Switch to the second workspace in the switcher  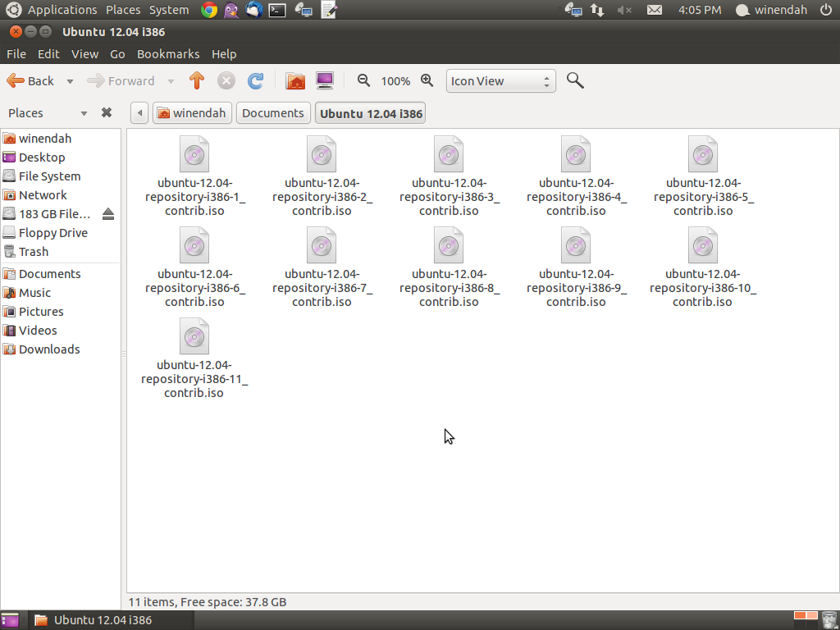click(x=812, y=615)
